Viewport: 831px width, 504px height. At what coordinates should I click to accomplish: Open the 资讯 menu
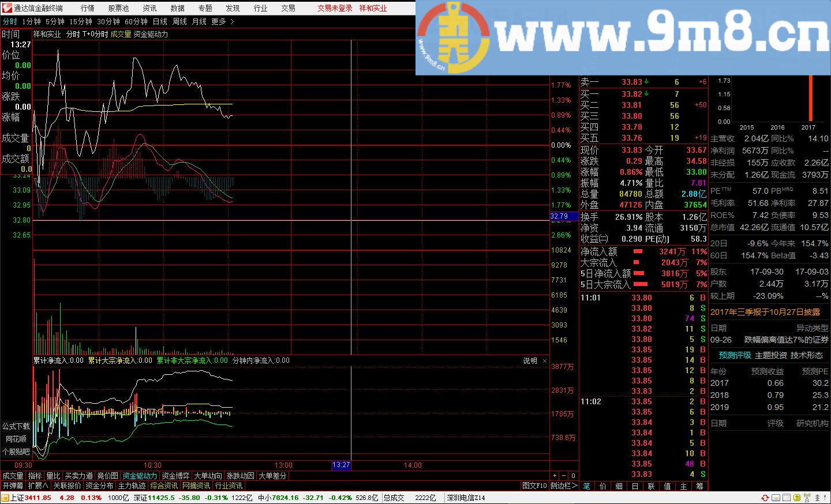149,8
